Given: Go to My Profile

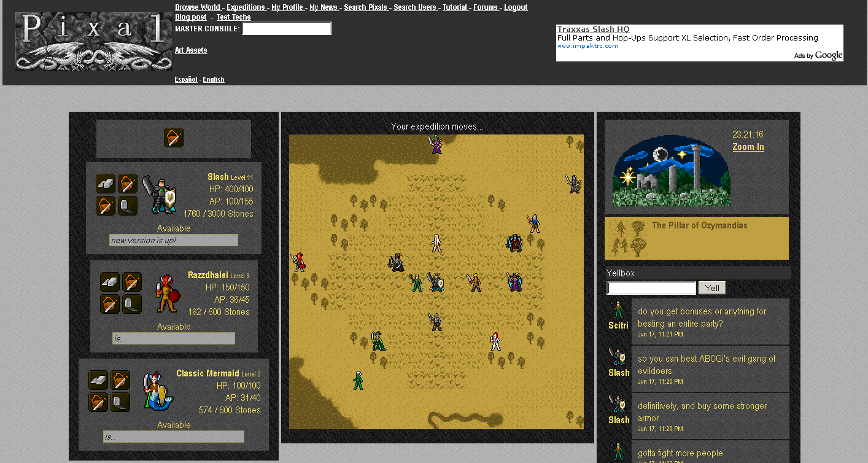Looking at the screenshot, I should [x=287, y=7].
